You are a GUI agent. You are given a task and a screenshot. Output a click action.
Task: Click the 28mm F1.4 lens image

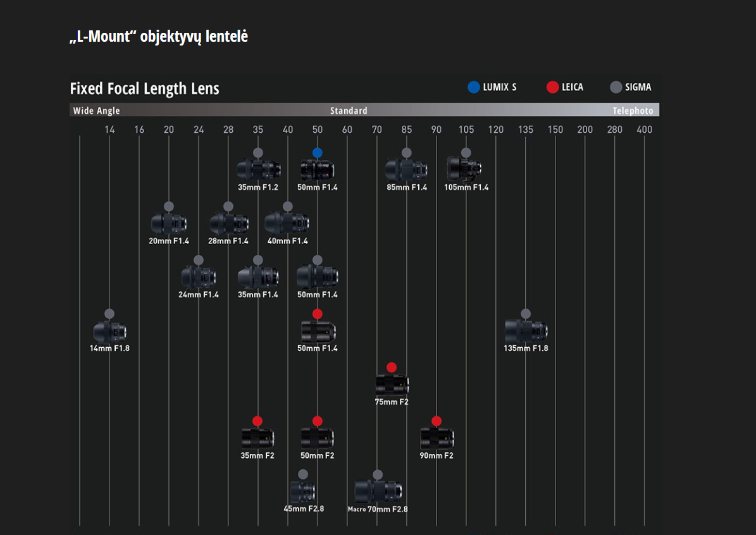click(x=229, y=224)
